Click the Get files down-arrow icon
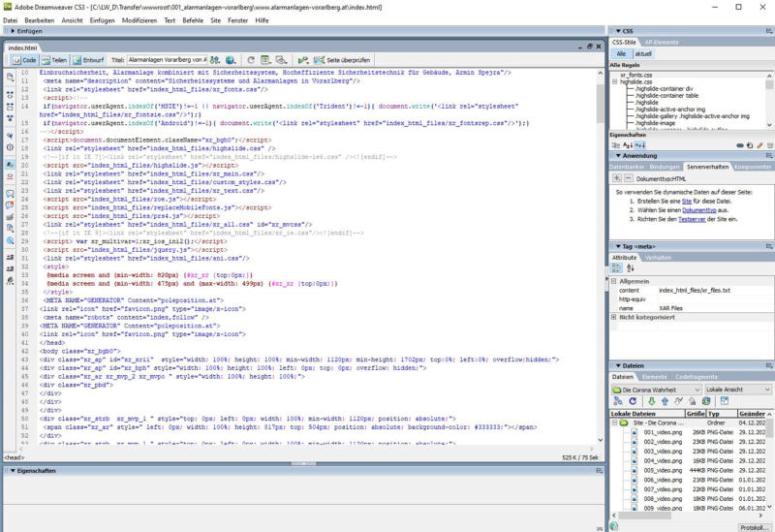775x532 pixels. 650,401
